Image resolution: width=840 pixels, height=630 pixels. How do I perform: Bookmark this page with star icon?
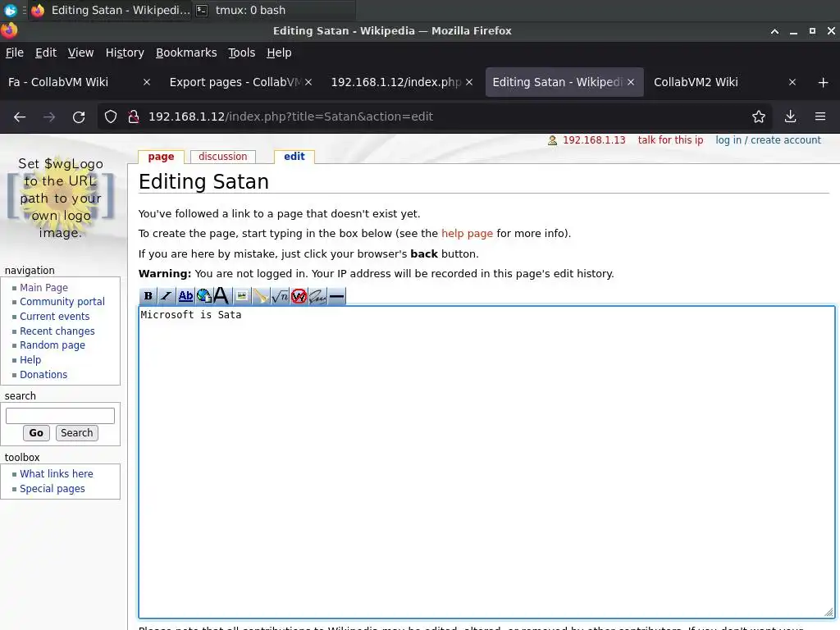(x=759, y=116)
